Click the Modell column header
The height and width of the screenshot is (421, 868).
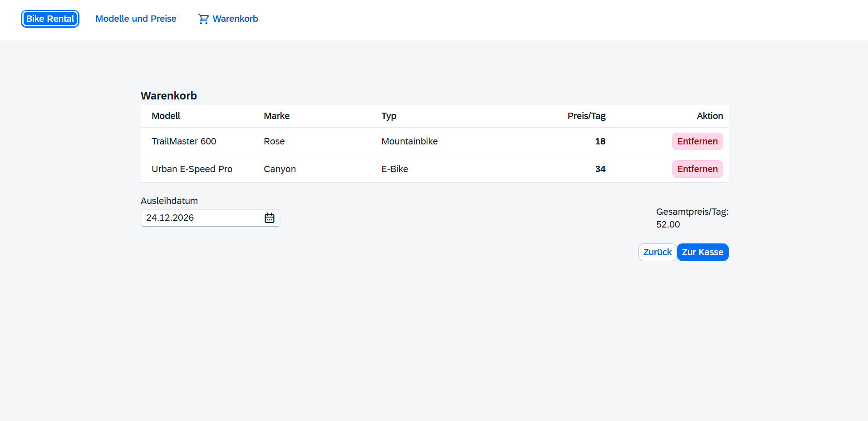(x=166, y=116)
